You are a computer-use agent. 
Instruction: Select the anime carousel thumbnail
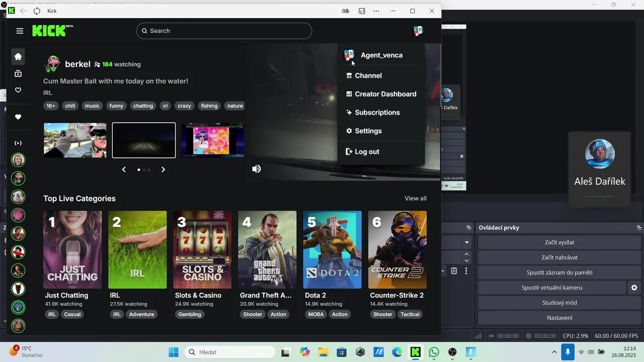point(212,140)
